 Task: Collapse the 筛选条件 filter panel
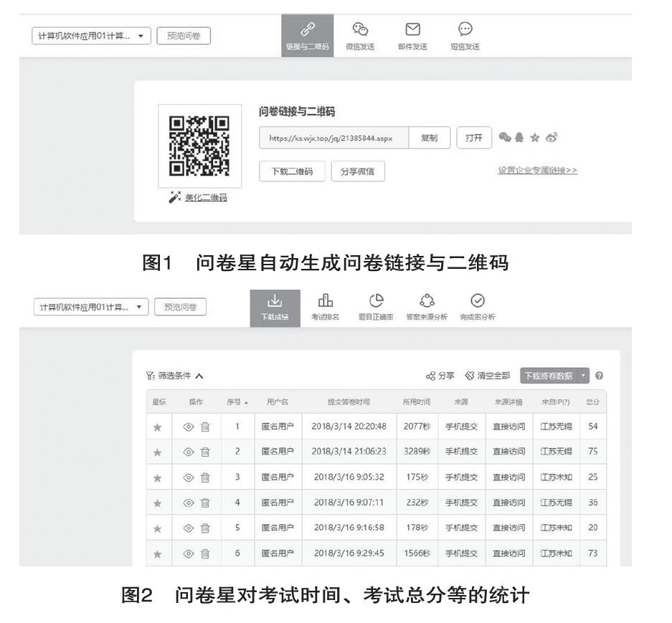point(174,376)
